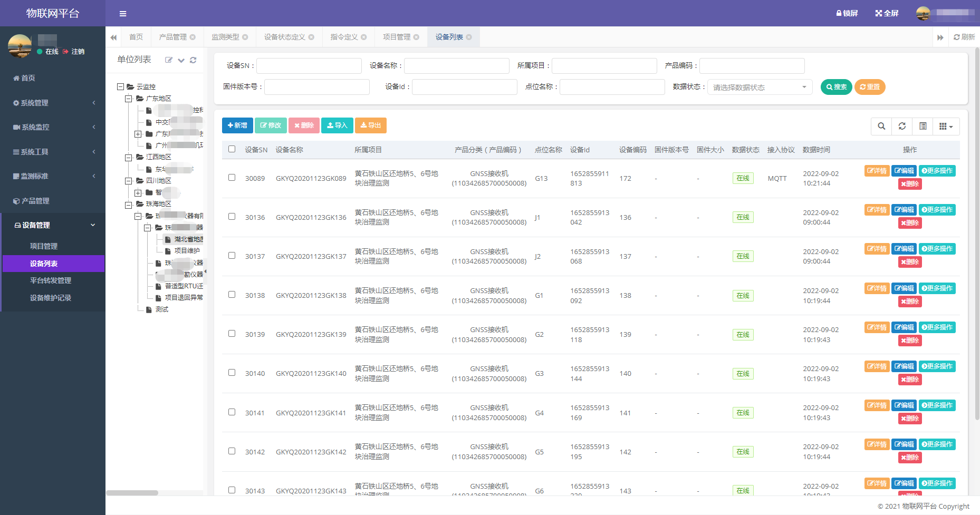The height and width of the screenshot is (515, 980).
Task: Refresh the device table with toolbar icon
Action: pos(902,126)
